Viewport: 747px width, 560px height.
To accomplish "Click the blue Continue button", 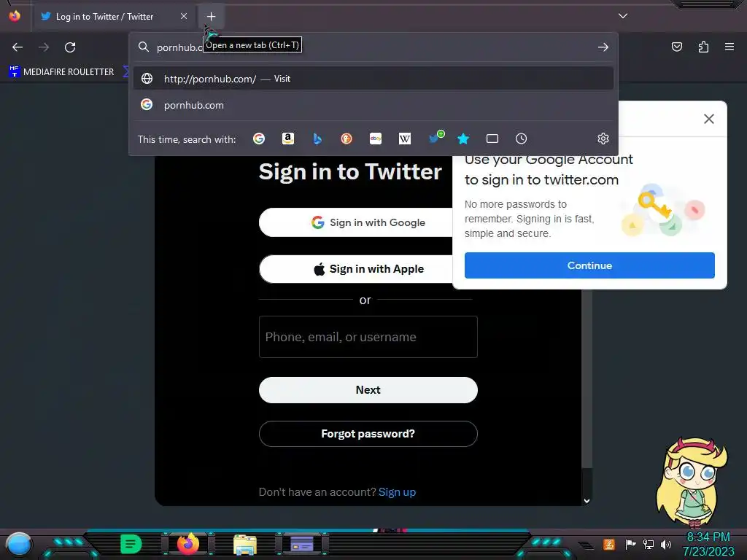I will pos(589,265).
